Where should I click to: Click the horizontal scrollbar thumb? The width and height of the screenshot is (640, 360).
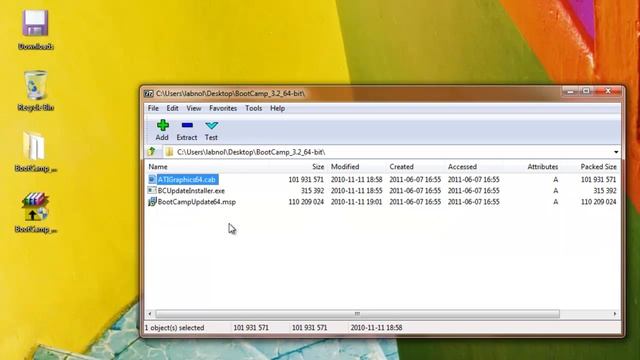[x=357, y=314]
